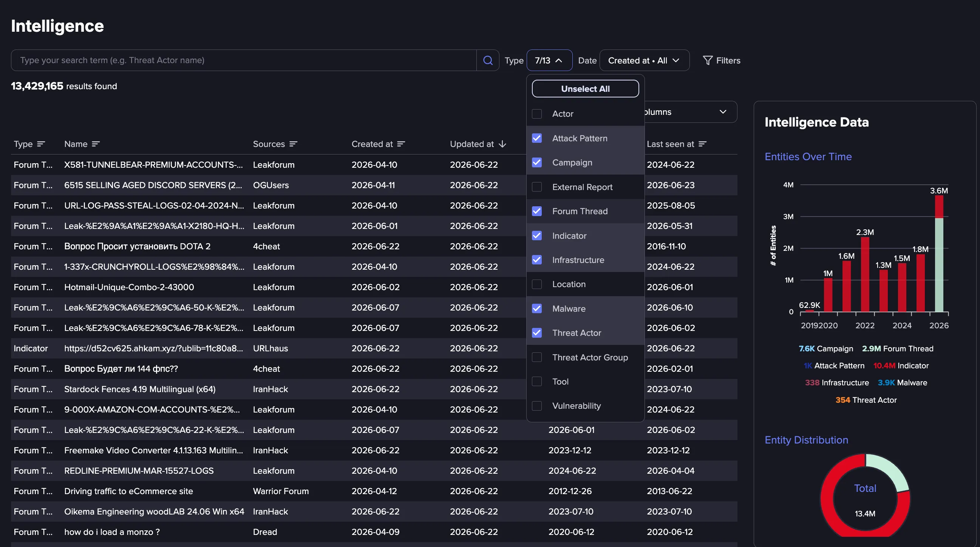Open the Hotmail-Unique-Combo-2-43000 row
Screen dimensions: 980x547
[x=374, y=287]
